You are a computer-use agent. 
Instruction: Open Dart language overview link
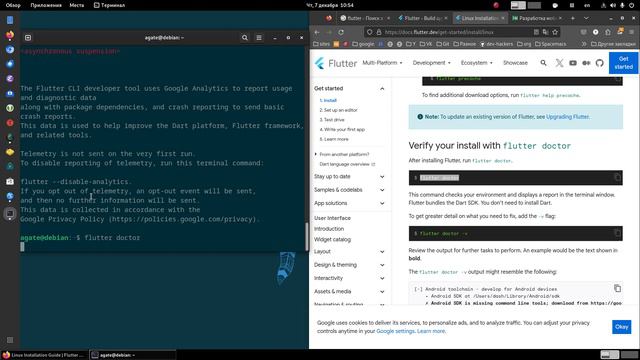(x=347, y=164)
